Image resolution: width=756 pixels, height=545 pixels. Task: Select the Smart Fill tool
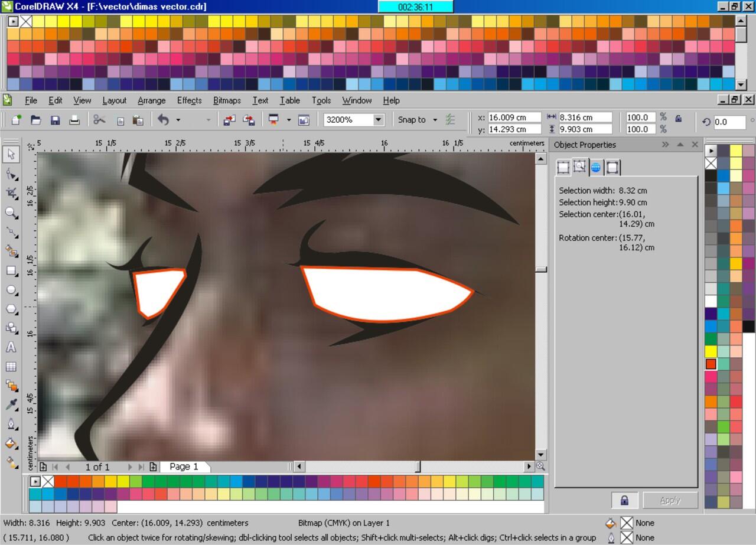point(11,252)
